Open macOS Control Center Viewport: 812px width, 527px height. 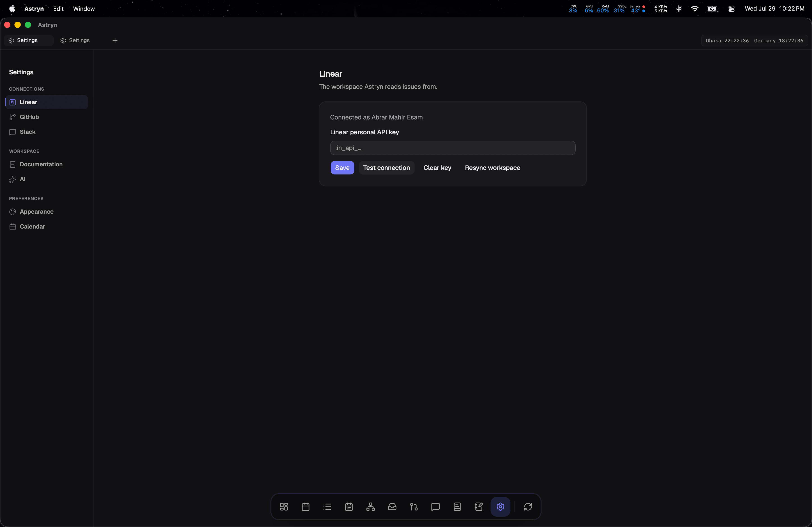pyautogui.click(x=731, y=9)
